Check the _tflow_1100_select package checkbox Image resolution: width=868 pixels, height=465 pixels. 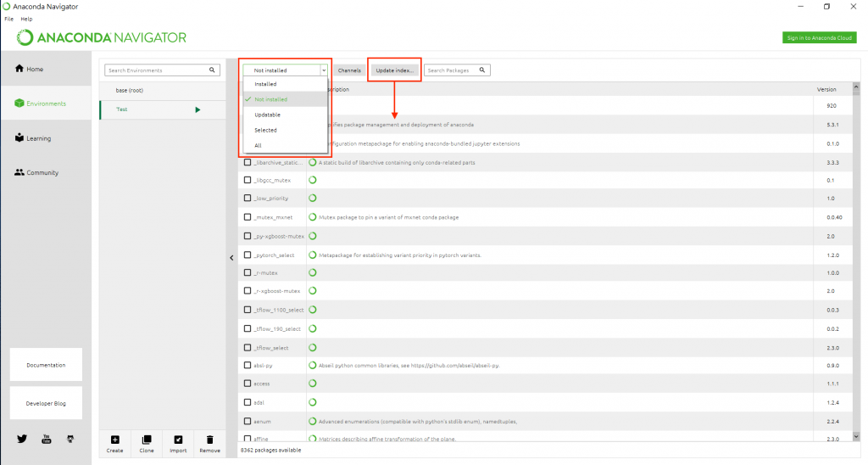click(248, 310)
